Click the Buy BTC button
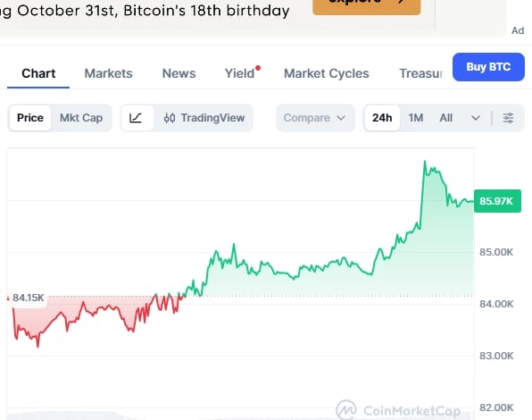The image size is (532, 420). (488, 67)
